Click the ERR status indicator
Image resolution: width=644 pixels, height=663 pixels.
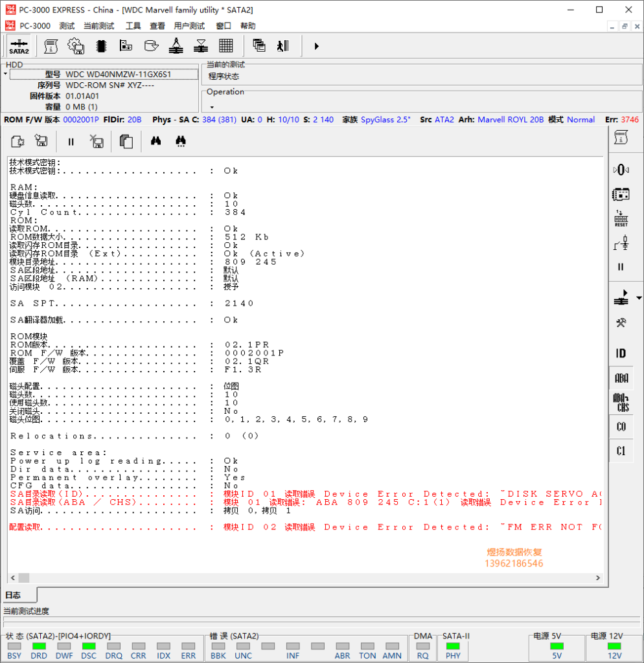click(189, 646)
